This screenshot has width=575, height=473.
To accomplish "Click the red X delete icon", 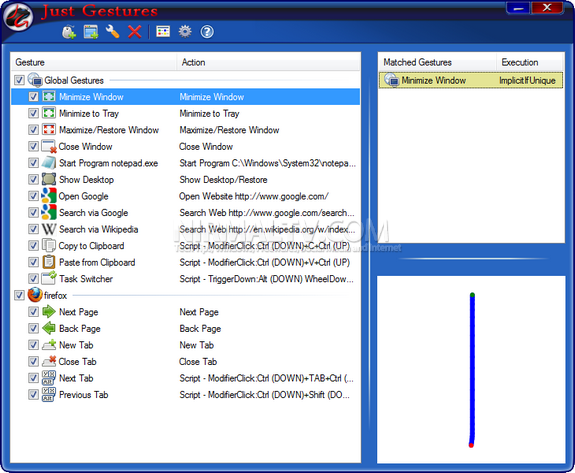I will coord(135,32).
